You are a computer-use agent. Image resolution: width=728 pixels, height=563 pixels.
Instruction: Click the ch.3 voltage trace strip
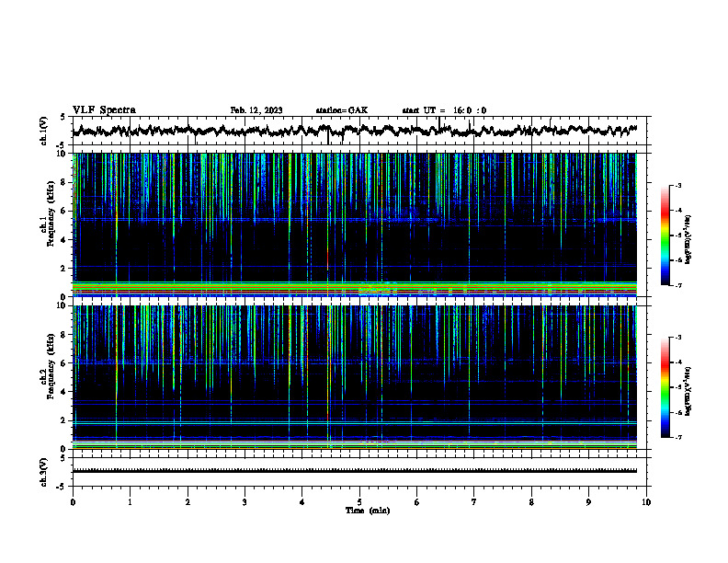tap(355, 471)
